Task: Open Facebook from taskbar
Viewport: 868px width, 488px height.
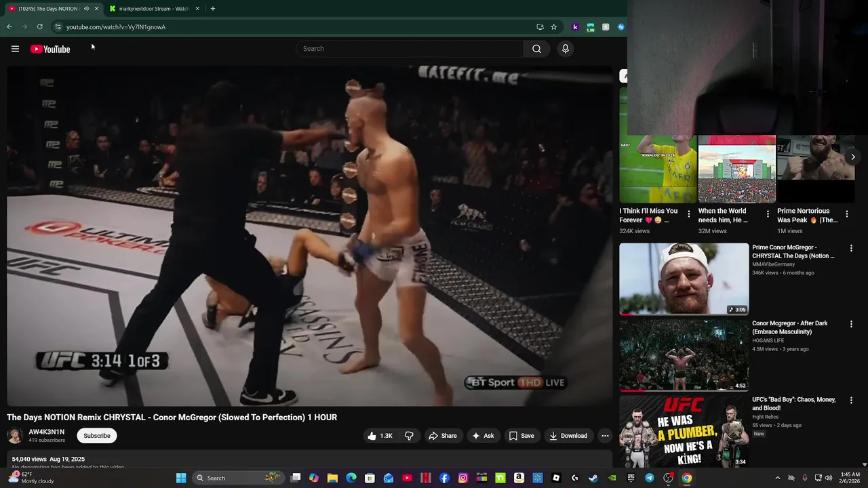Action: point(444,478)
